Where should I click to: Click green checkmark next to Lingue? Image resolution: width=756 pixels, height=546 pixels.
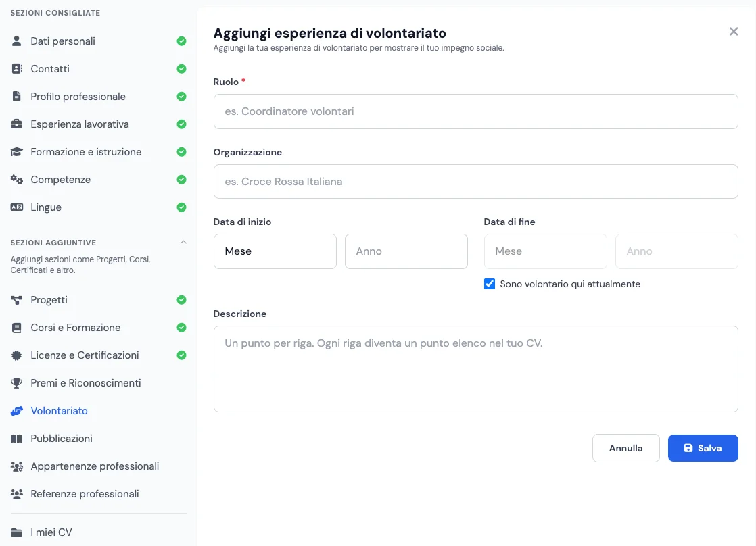pyautogui.click(x=181, y=207)
